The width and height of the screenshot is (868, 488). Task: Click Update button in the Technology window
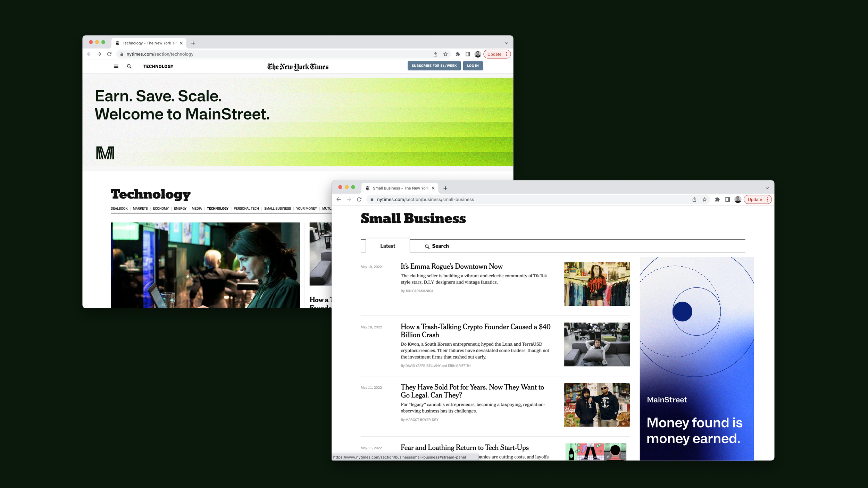[x=494, y=54]
